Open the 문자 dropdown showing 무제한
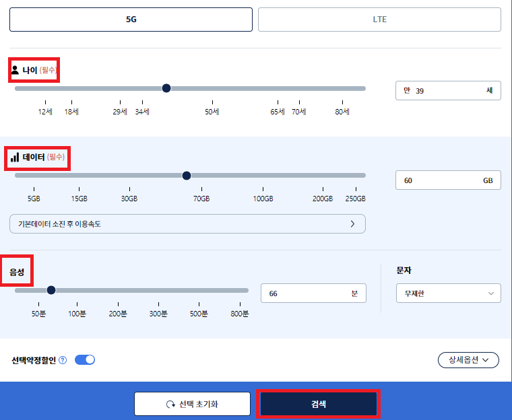The width and height of the screenshot is (512, 420). coord(448,293)
